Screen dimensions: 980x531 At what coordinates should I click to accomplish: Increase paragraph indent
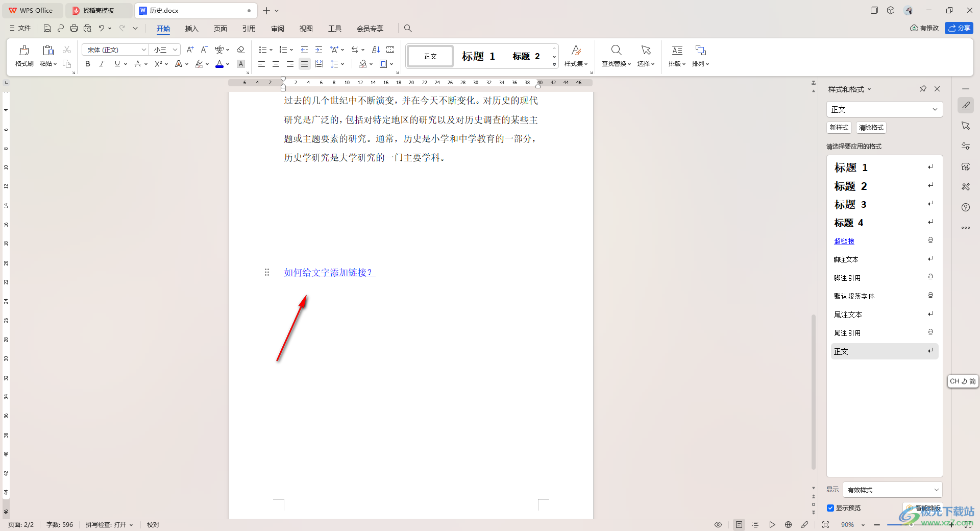pos(318,50)
